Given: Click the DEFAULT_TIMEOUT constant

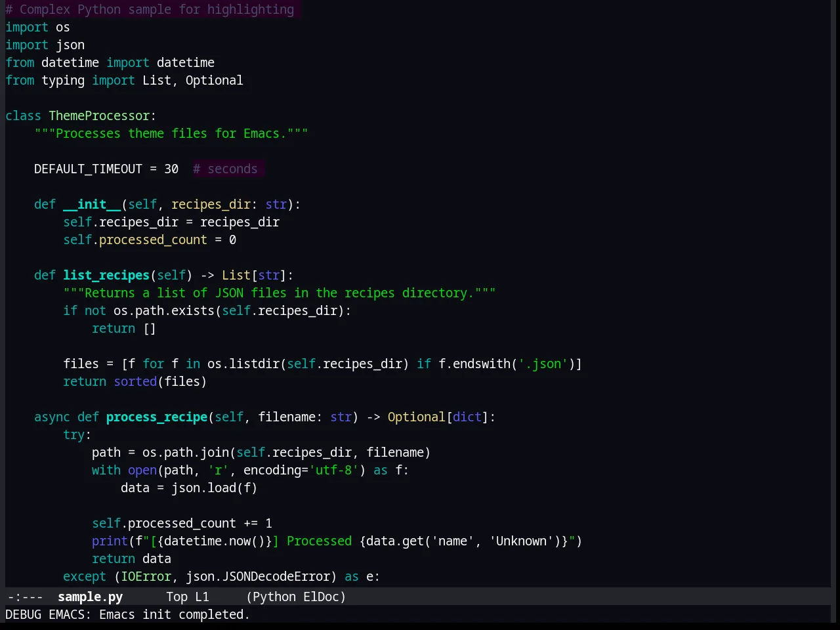Looking at the screenshot, I should (88, 169).
